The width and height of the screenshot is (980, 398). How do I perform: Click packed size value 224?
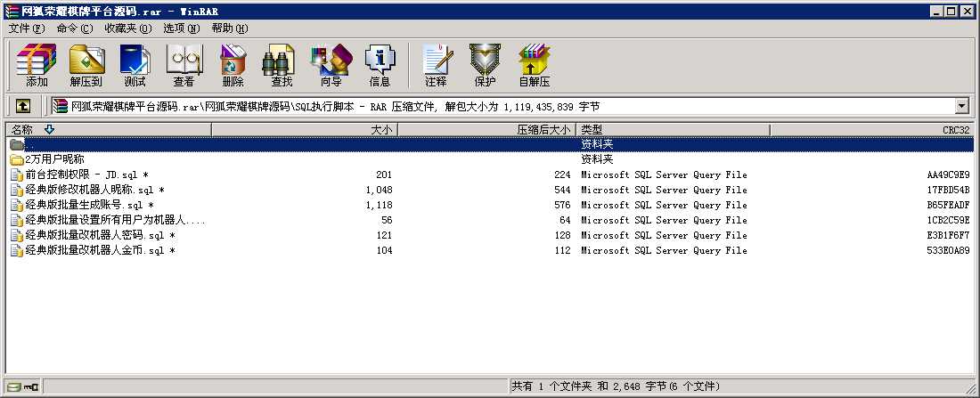click(562, 175)
